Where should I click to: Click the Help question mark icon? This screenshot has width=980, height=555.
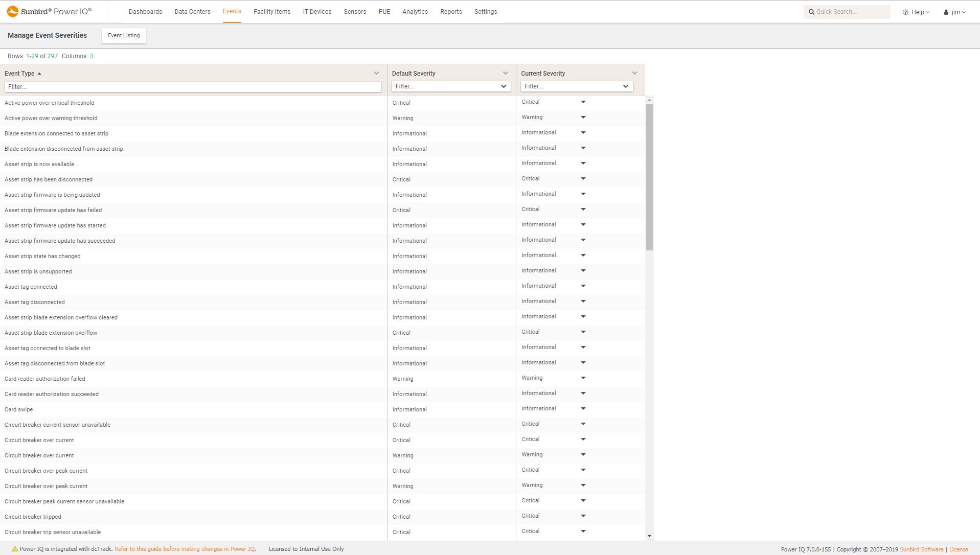[904, 11]
